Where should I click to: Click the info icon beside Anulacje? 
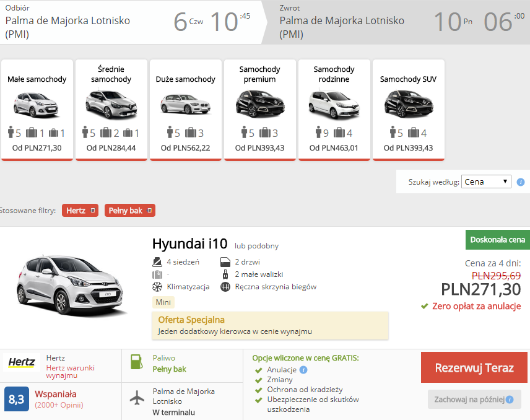303,370
